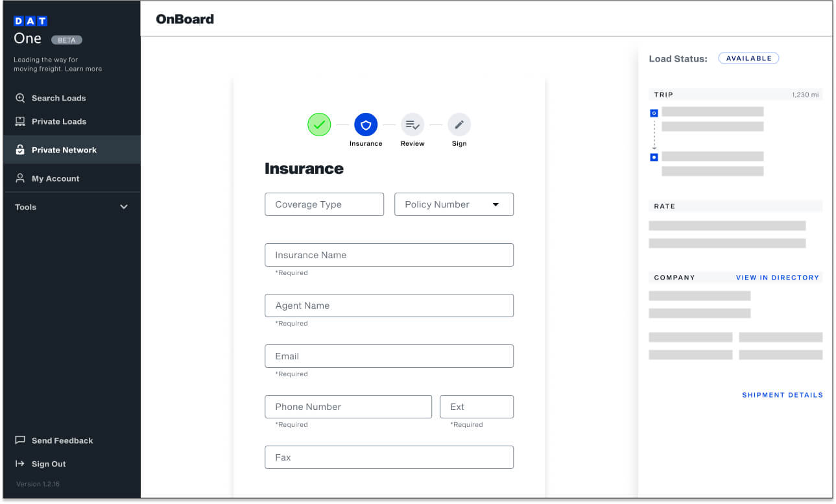
Task: Click the My Account person icon
Action: coord(20,178)
